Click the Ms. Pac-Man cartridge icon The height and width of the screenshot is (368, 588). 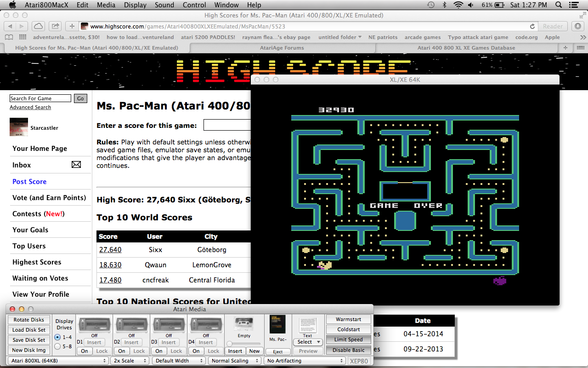click(x=277, y=325)
